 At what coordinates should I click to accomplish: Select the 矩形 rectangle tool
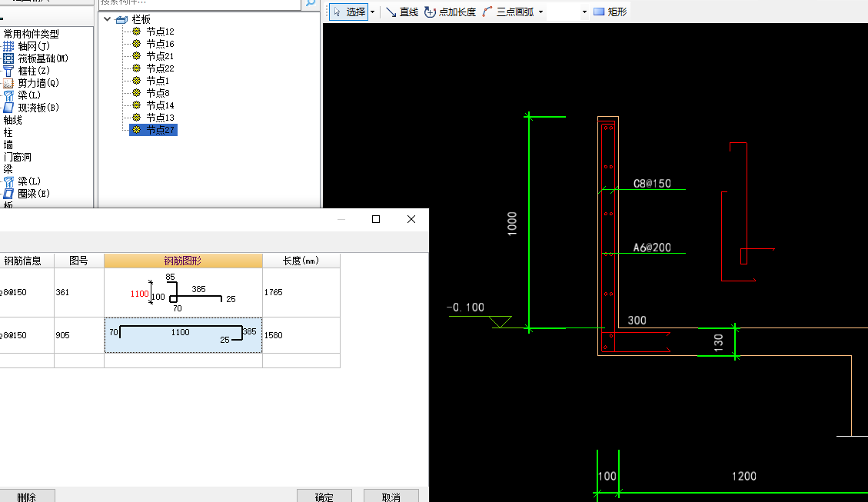610,12
